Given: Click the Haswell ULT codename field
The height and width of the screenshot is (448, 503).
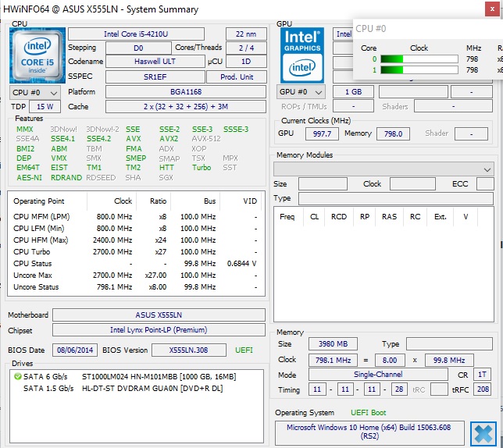Looking at the screenshot, I should [155, 62].
